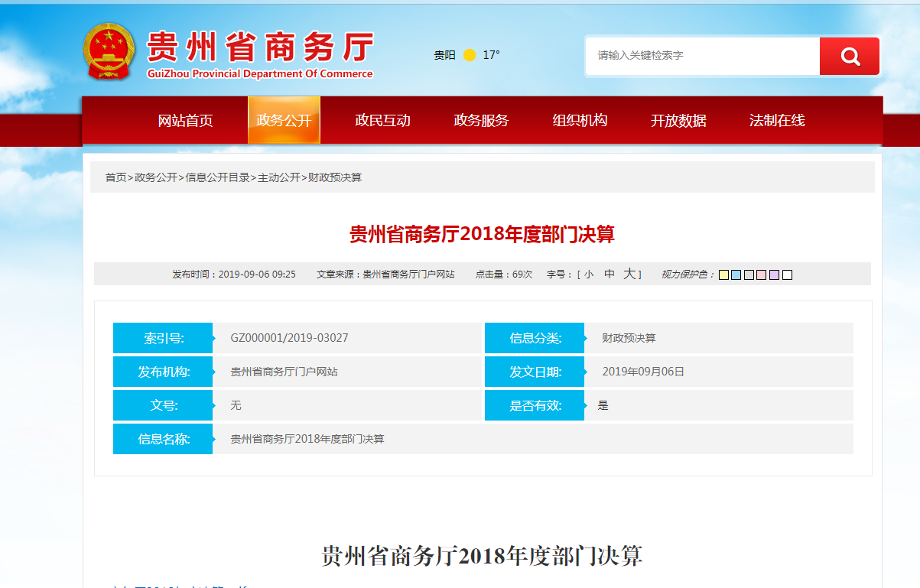Image resolution: width=920 pixels, height=588 pixels.
Task: Click the 信息公开目录 breadcrumb link
Action: [x=217, y=177]
